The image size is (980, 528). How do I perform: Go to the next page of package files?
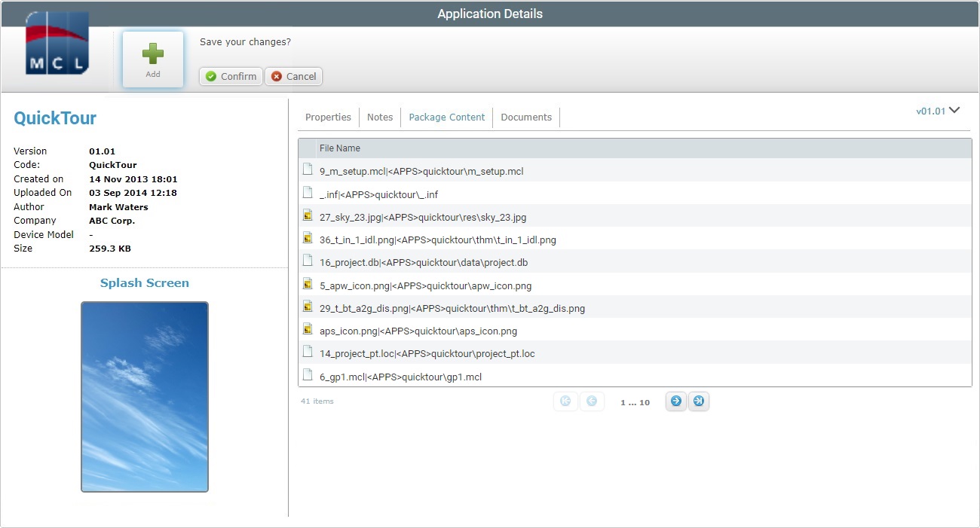pos(675,401)
